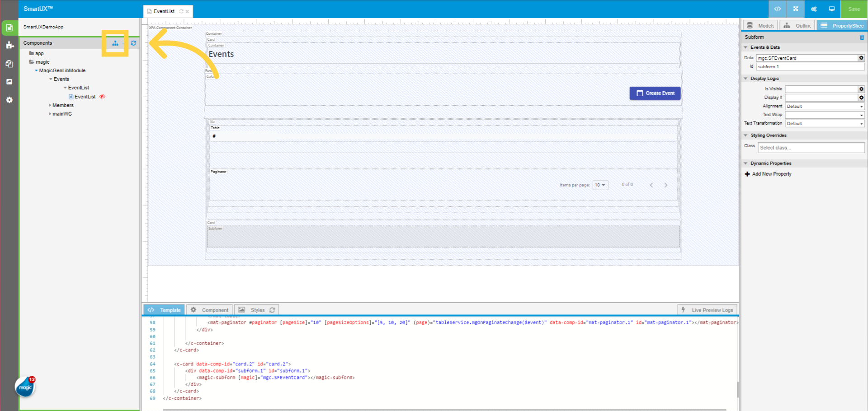Expand the Members tree node
This screenshot has height=411, width=868.
tap(51, 105)
